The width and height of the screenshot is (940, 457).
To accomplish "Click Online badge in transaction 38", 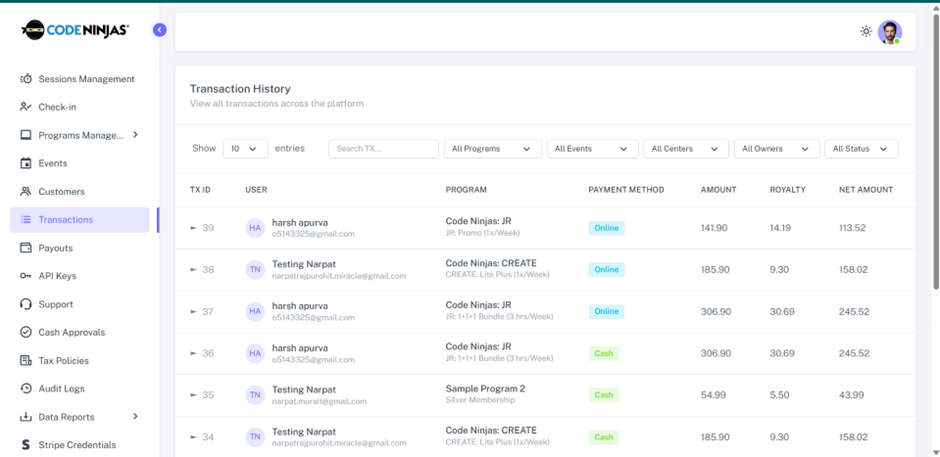I will tap(607, 270).
